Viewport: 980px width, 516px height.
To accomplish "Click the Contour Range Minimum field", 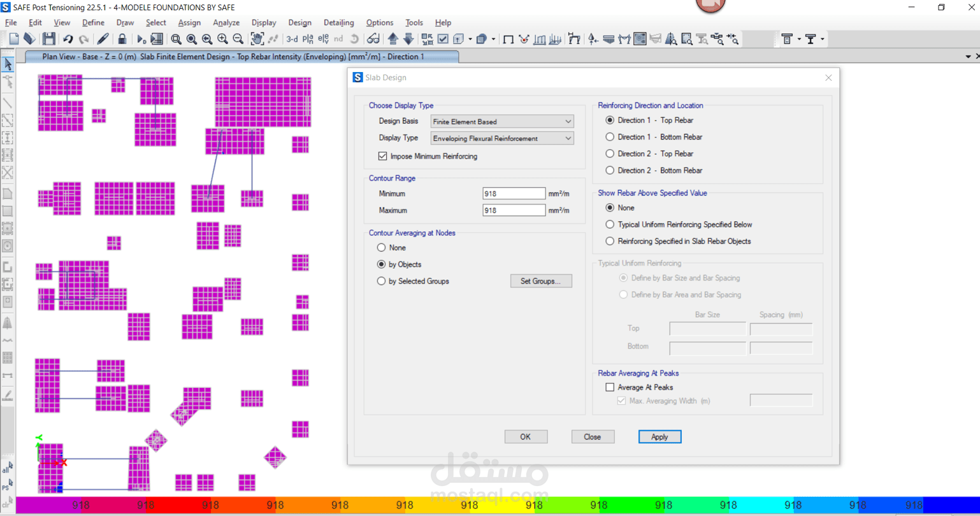I will 514,194.
